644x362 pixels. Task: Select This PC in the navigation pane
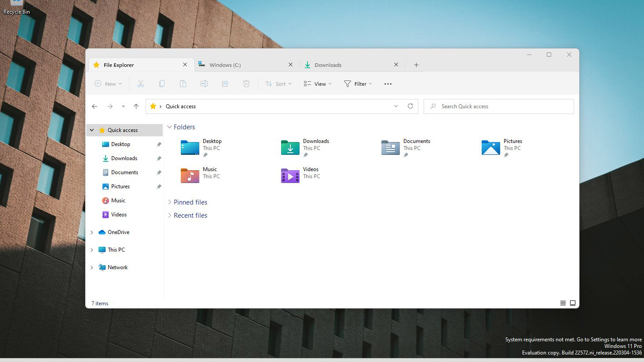[x=116, y=250]
